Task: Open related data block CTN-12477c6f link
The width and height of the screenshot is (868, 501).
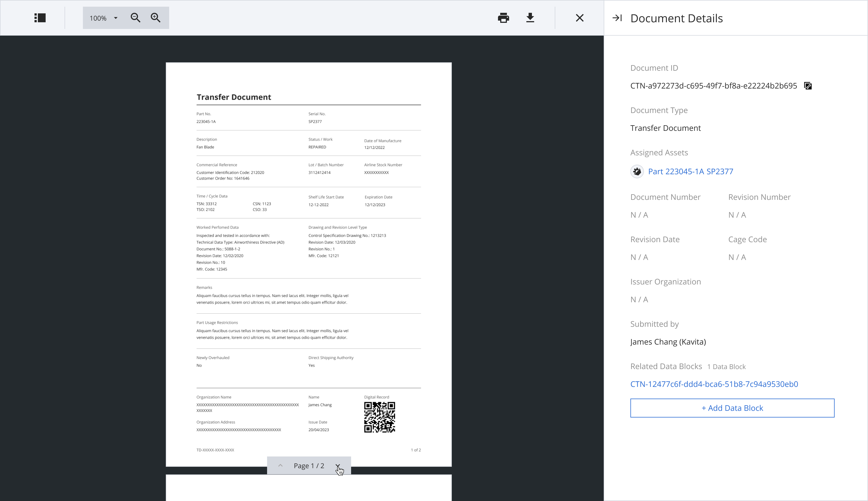Action: point(714,384)
